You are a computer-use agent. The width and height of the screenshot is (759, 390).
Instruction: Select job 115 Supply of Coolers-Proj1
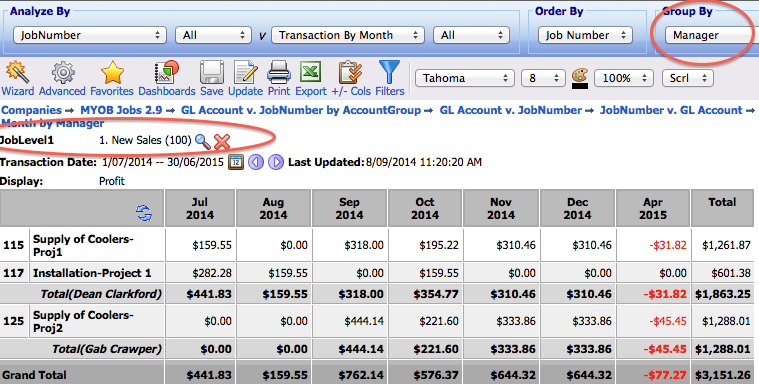pyautogui.click(x=83, y=245)
